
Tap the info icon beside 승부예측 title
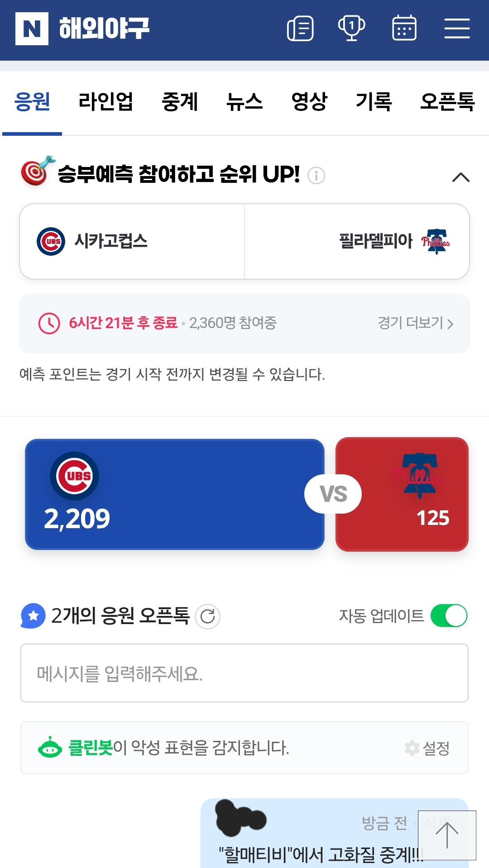pos(316,175)
